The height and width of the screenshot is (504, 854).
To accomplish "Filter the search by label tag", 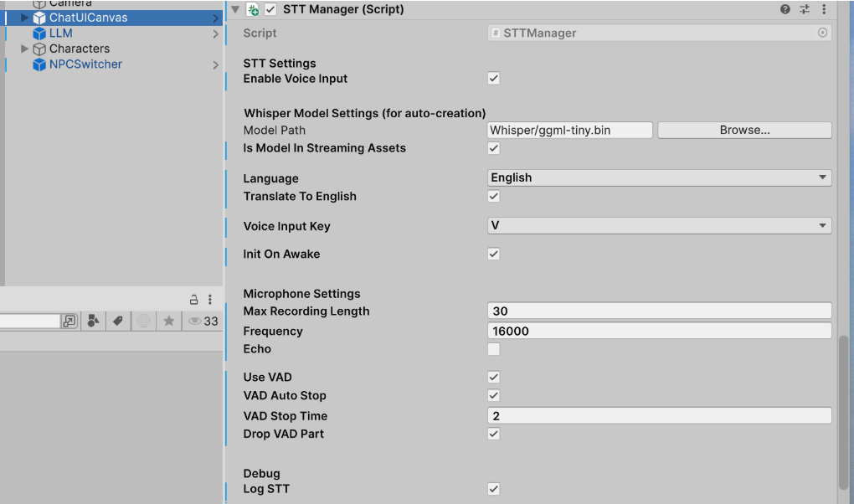I will click(x=116, y=321).
